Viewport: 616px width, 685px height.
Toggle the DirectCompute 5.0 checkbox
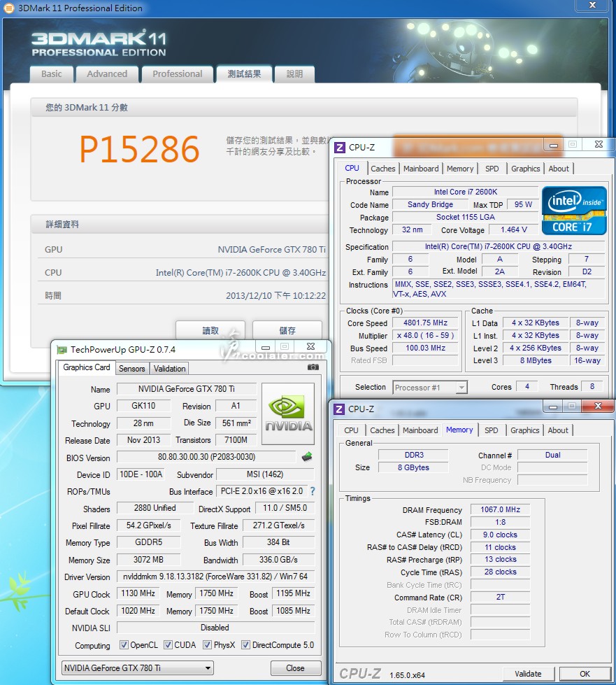pyautogui.click(x=245, y=645)
